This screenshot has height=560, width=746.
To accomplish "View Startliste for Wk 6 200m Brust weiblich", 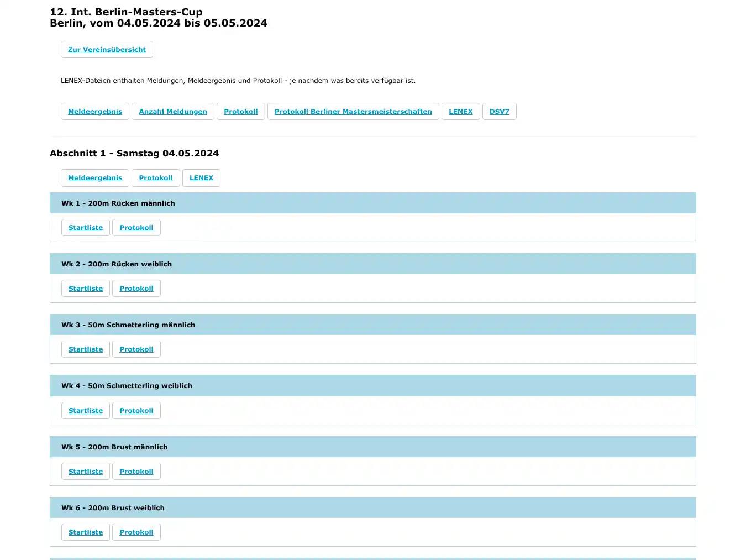I will (x=85, y=532).
